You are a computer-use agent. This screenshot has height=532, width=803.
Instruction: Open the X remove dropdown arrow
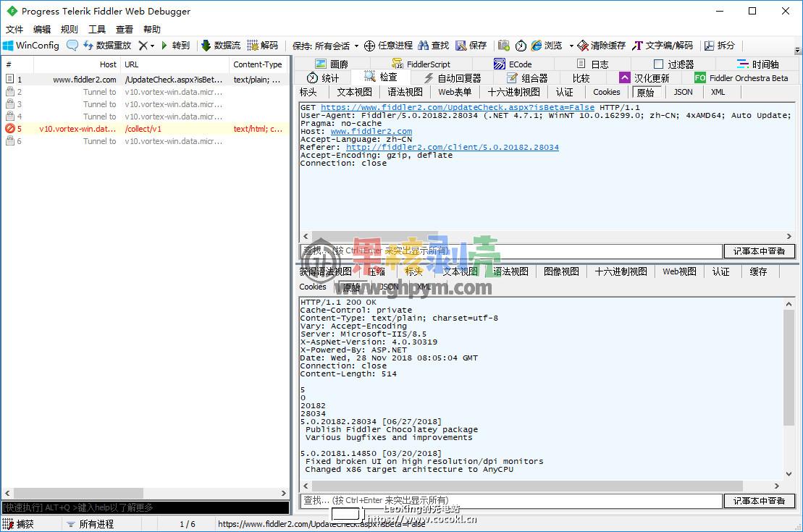point(152,46)
